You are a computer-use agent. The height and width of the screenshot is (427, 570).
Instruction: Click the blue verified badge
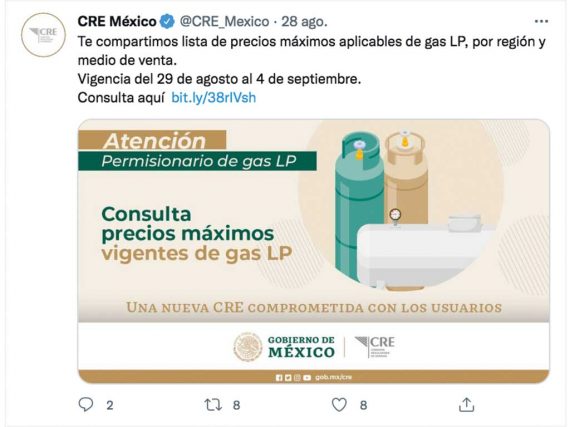tap(167, 22)
